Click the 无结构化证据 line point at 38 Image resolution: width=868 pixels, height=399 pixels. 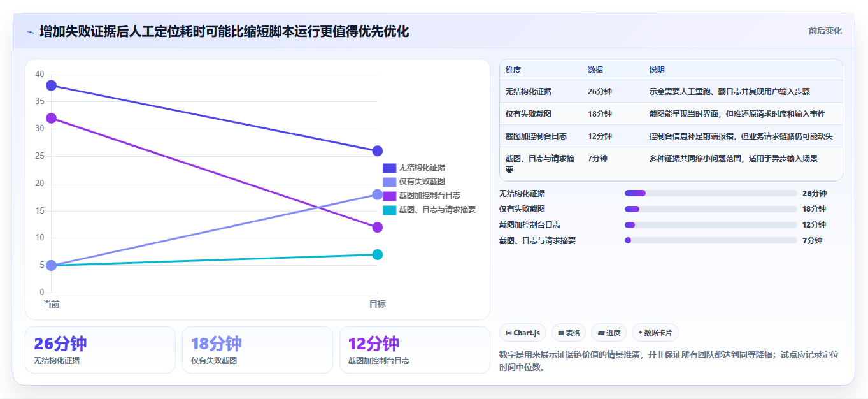(52, 85)
